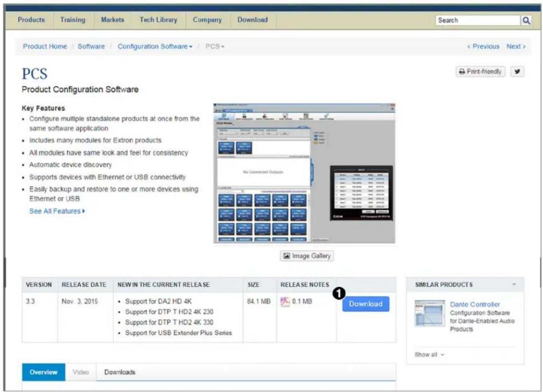Screen dimensions: 543x392
Task: Click Support for USB Extender Plus Series
Action: (179, 333)
